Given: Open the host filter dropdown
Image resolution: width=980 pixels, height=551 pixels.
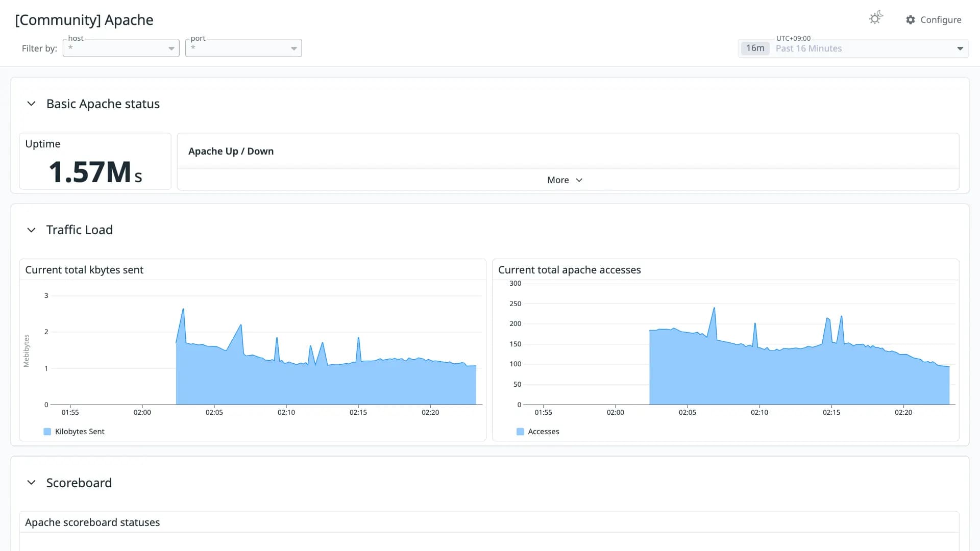Looking at the screenshot, I should point(121,48).
